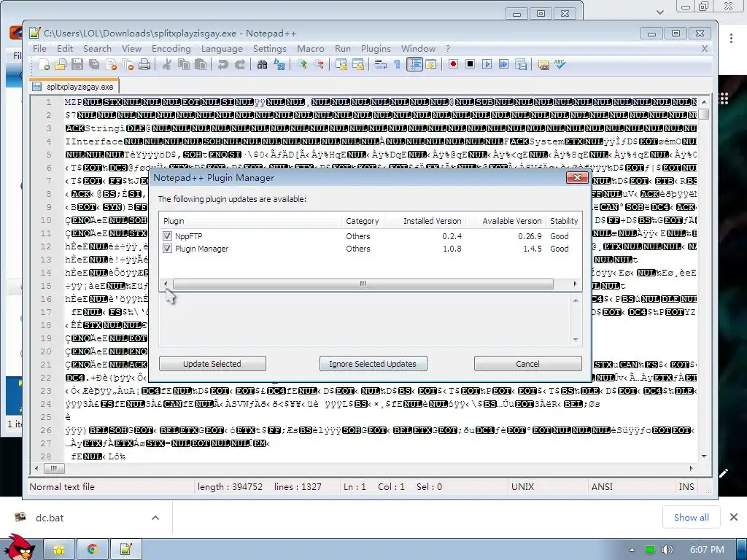Open the user defined language icon

[x=431, y=64]
